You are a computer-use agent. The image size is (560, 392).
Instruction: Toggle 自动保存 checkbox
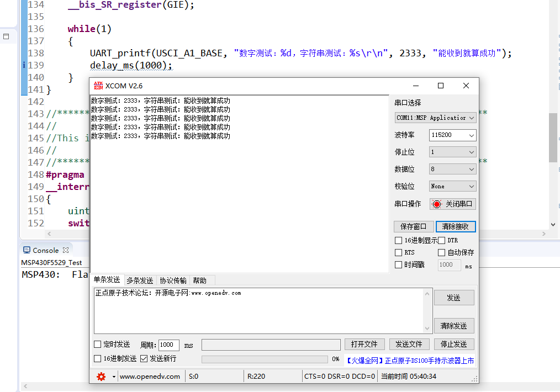coord(441,252)
